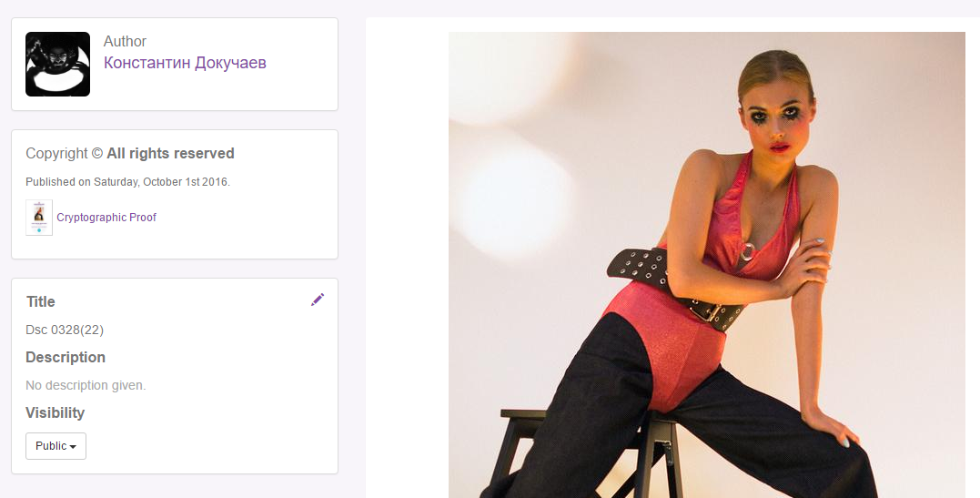The image size is (980, 498).
Task: Click the "Author" label
Action: [x=125, y=41]
